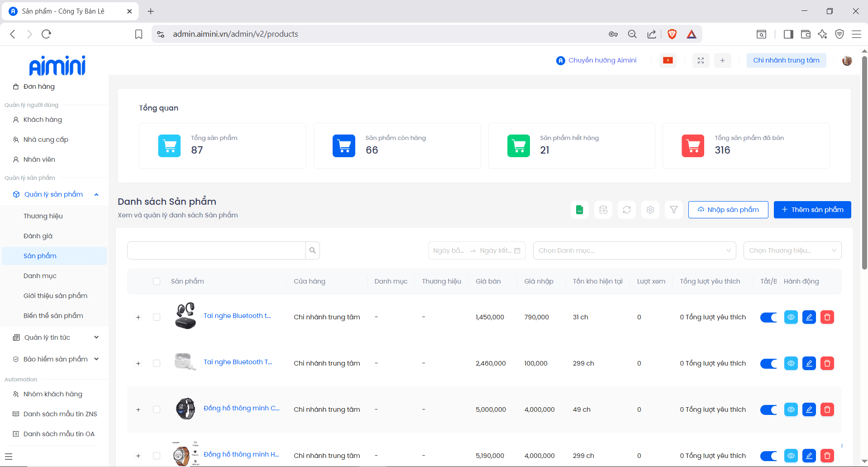Open column settings gear icon
The height and width of the screenshot is (467, 868).
(x=650, y=210)
